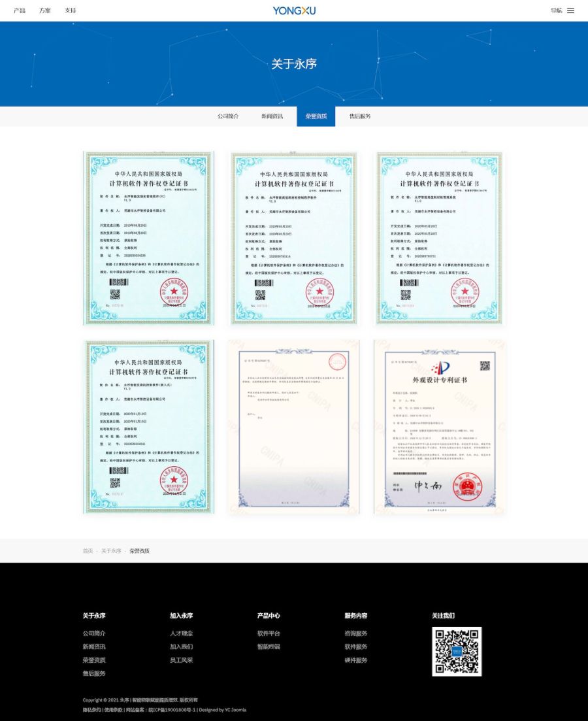The width and height of the screenshot is (588, 721).
Task: Click 关于永序 in the breadcrumb
Action: tap(111, 551)
